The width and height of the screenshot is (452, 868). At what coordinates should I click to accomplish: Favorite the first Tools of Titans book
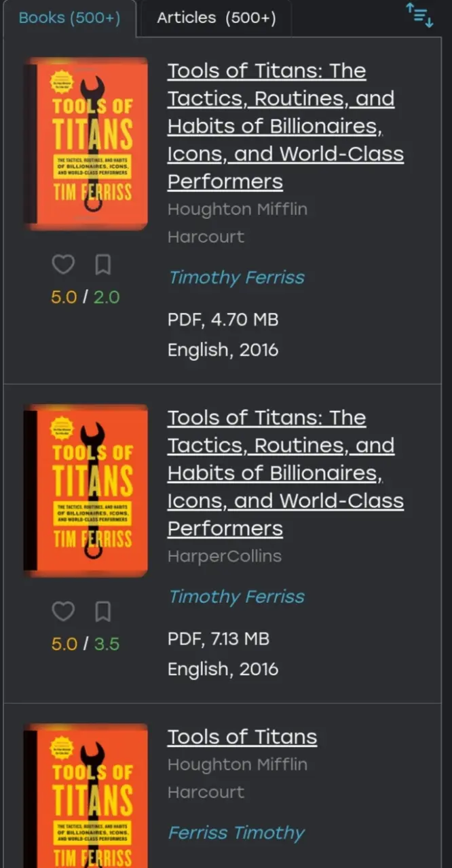pyautogui.click(x=63, y=264)
